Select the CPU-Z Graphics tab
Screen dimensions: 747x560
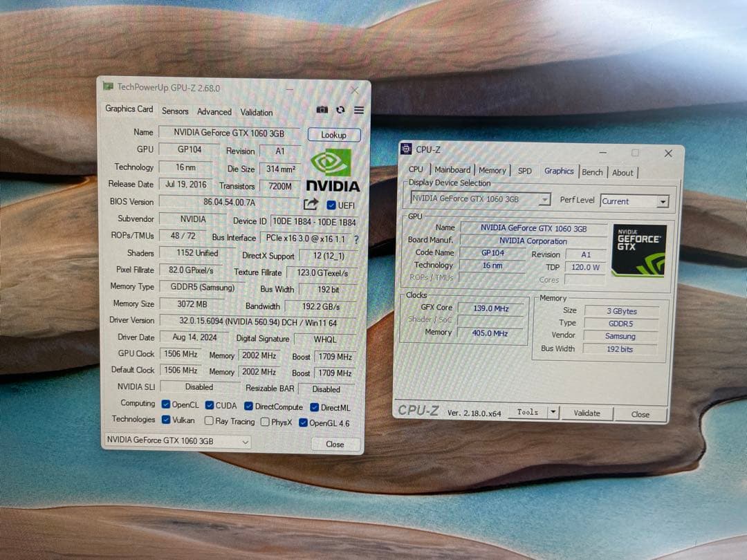(x=559, y=171)
